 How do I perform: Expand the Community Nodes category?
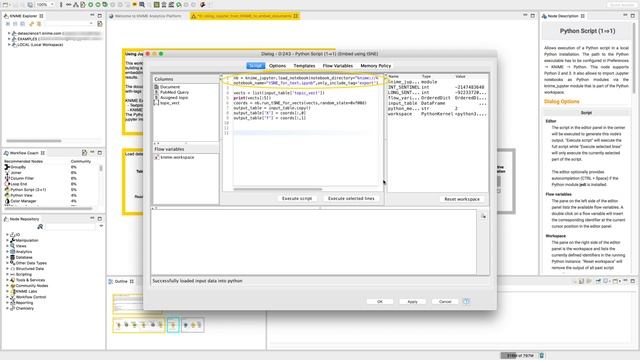[x=7, y=286]
